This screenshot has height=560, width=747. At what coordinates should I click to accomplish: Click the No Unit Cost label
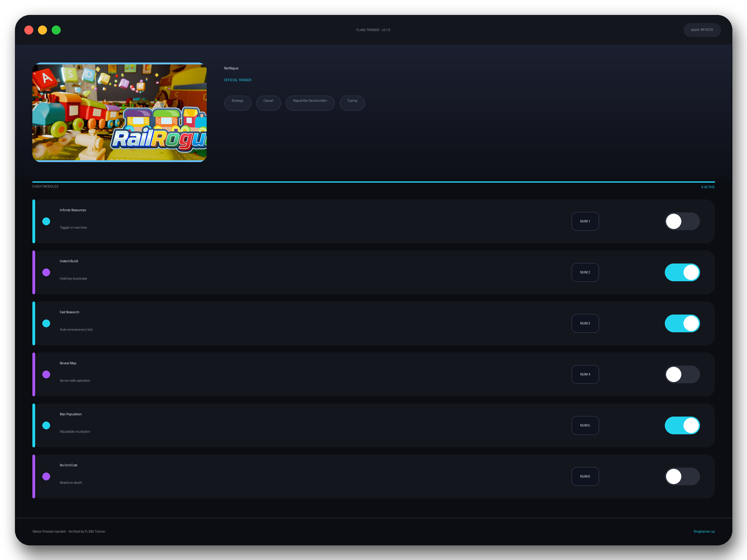(68, 465)
